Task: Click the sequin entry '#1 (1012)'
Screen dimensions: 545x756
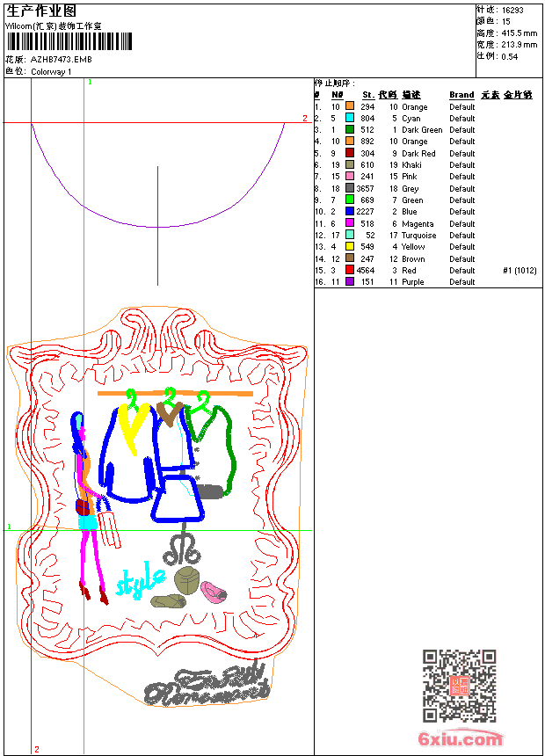Action: 520,271
